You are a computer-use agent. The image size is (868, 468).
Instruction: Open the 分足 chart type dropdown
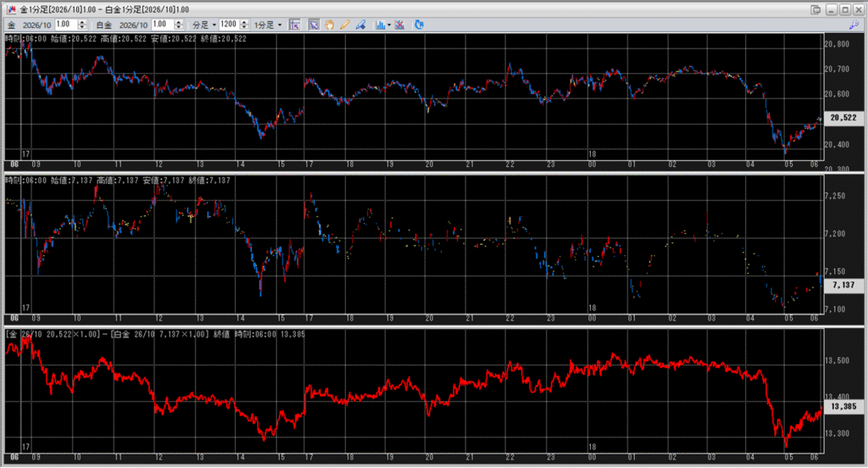[x=204, y=25]
